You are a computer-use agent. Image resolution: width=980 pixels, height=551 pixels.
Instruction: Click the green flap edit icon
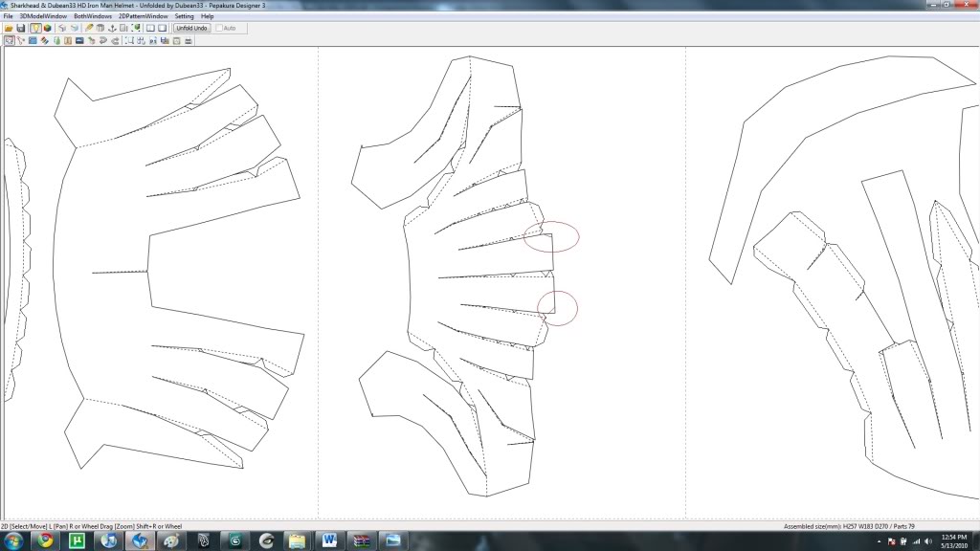point(56,40)
